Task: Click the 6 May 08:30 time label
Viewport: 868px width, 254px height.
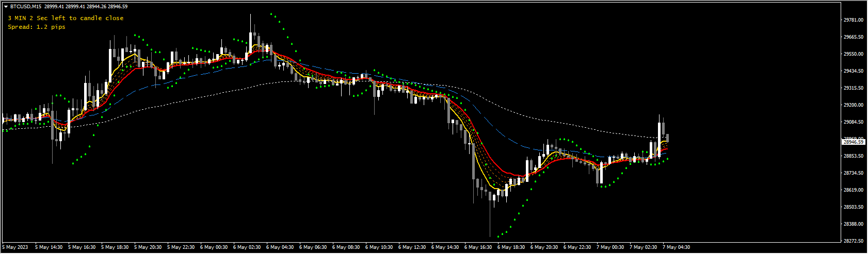Action: (x=346, y=247)
